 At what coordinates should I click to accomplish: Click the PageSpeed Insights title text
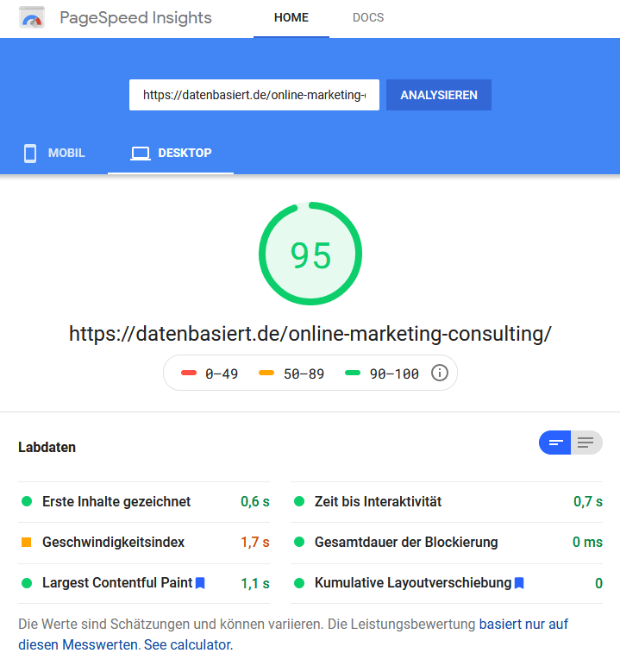coord(135,17)
